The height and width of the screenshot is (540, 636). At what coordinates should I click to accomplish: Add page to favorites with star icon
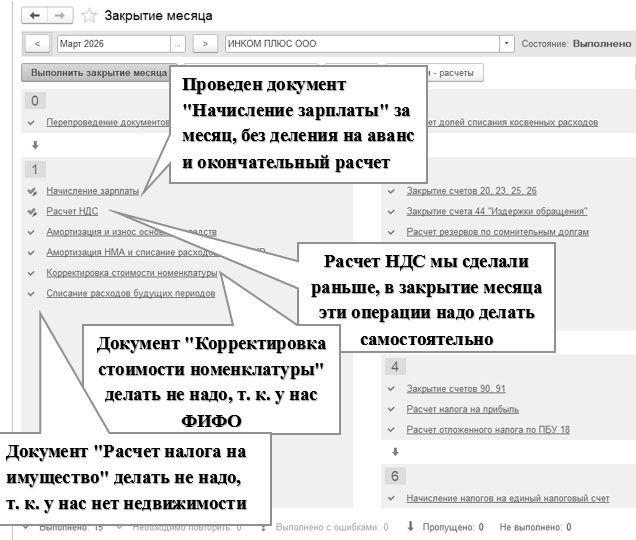[x=89, y=16]
